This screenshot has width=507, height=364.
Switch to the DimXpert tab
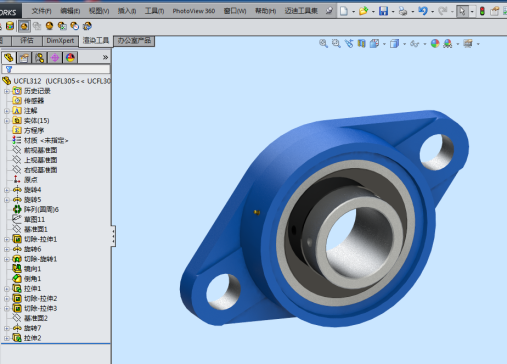coord(60,41)
